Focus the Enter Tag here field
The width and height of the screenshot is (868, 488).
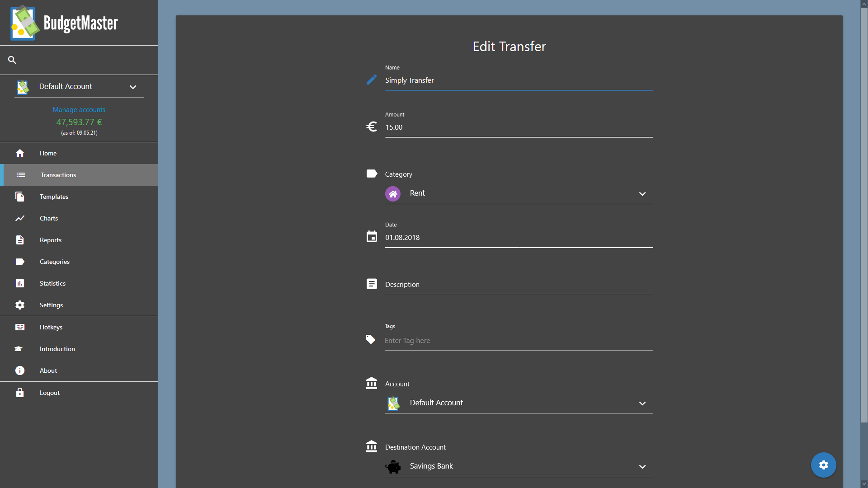[519, 341]
